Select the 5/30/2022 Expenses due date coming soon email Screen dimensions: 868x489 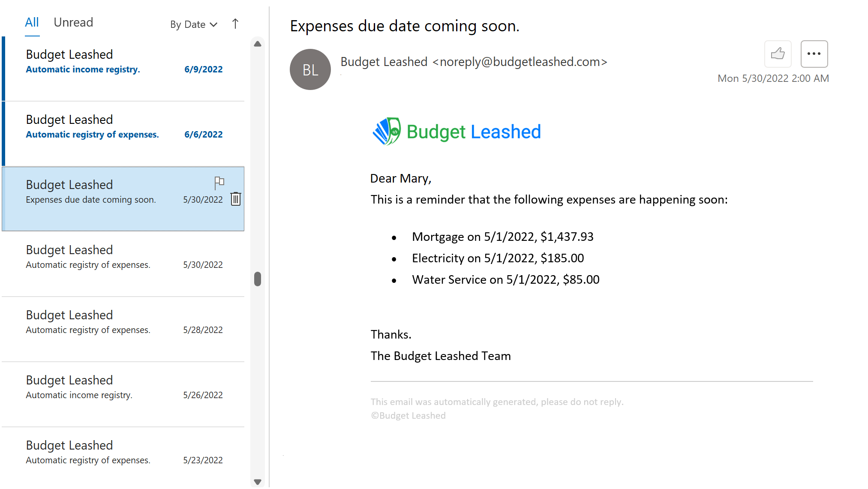coord(123,199)
